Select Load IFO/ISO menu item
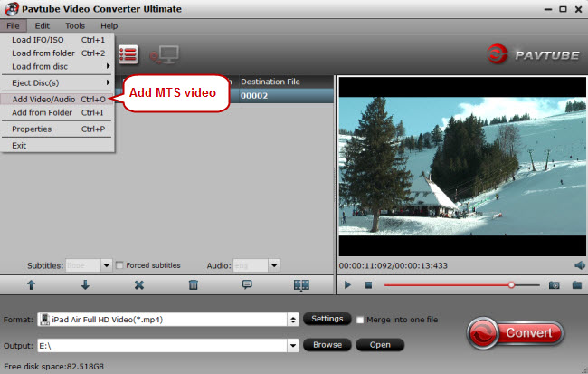The image size is (588, 374). 57,40
